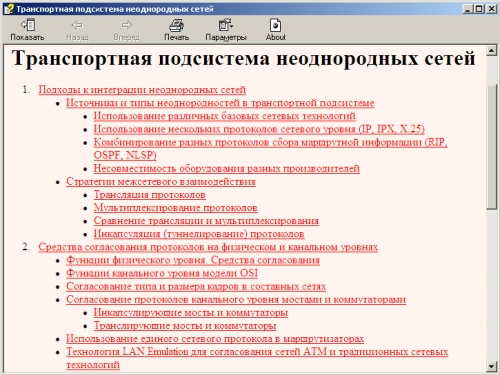This screenshot has height=375, width=500.
Task: Click the Вперед (Forward) arrow icon
Action: tap(126, 25)
